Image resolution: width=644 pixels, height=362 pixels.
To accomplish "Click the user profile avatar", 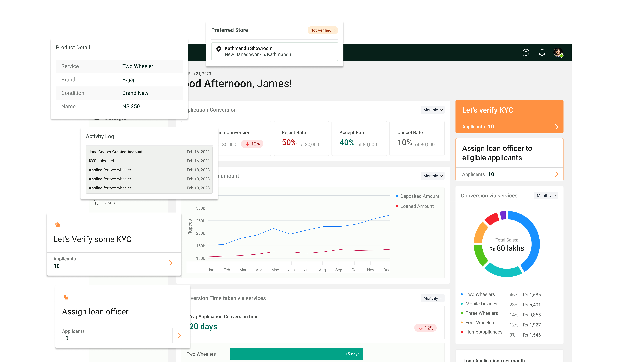I will click(x=558, y=52).
